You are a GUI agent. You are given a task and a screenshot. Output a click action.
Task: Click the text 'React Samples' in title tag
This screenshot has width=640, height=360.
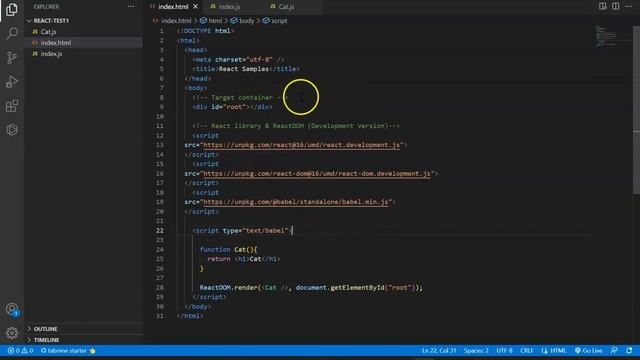point(244,69)
